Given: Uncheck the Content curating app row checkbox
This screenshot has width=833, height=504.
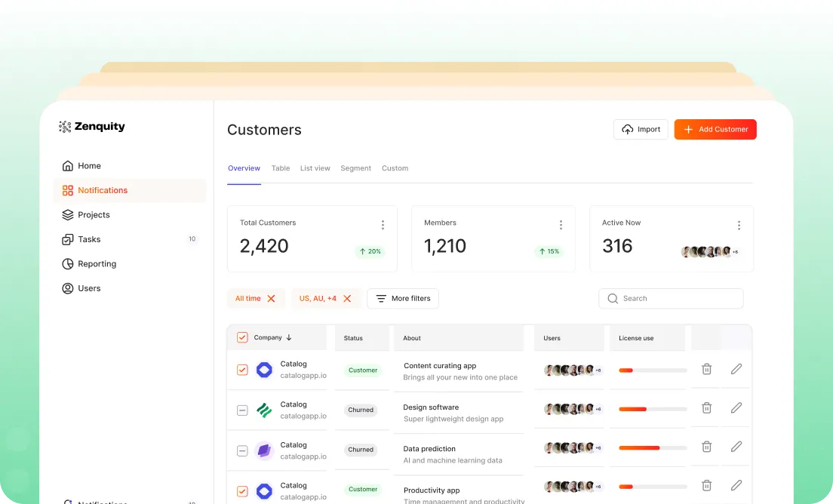Looking at the screenshot, I should [x=242, y=370].
